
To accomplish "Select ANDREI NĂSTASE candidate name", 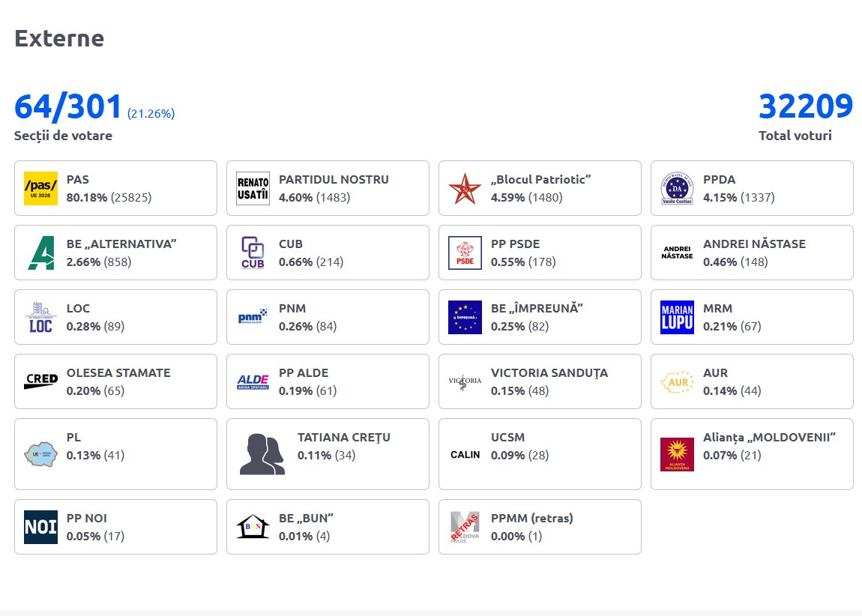I will coord(754,244).
